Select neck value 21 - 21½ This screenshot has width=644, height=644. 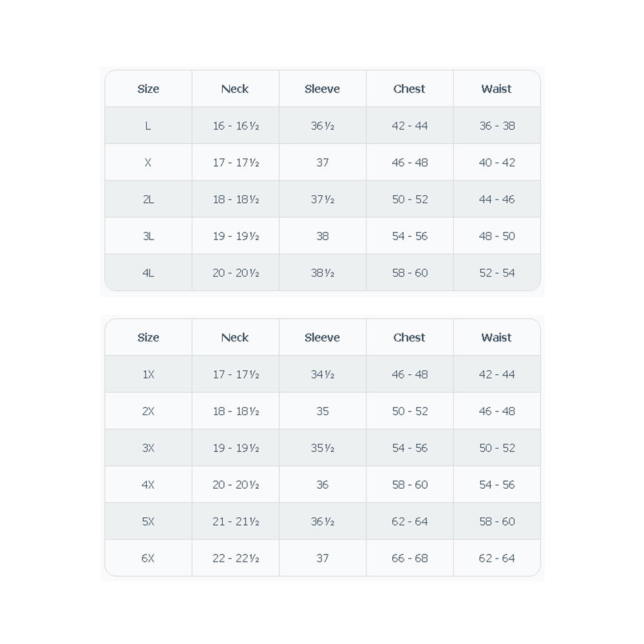[236, 521]
